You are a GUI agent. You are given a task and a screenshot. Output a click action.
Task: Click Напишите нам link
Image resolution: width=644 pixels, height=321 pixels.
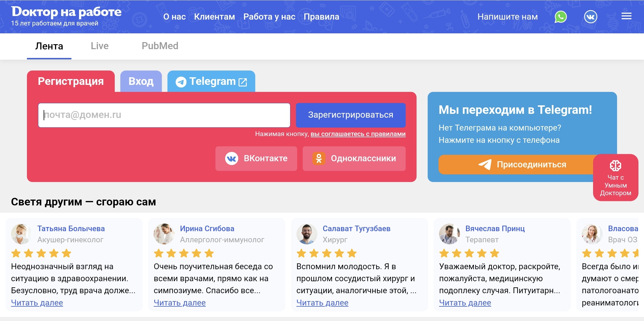[508, 17]
